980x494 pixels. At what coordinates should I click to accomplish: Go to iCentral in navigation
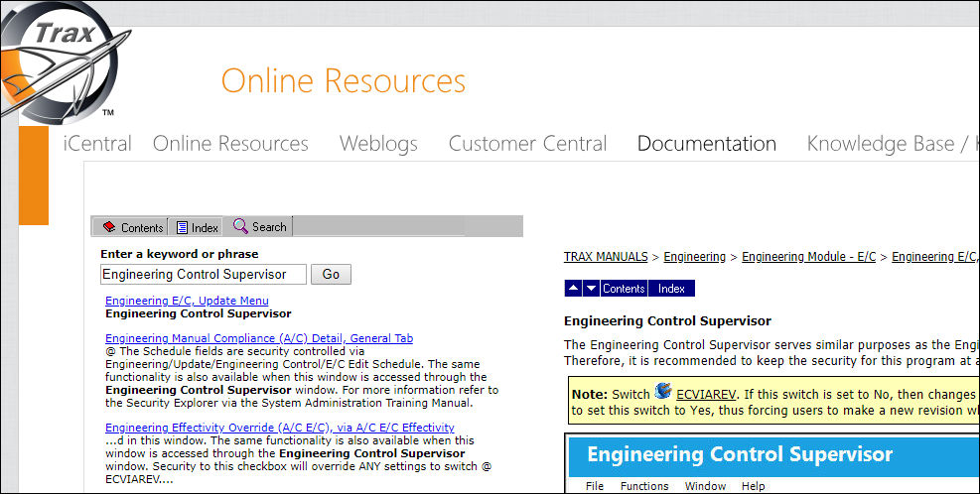coord(97,144)
